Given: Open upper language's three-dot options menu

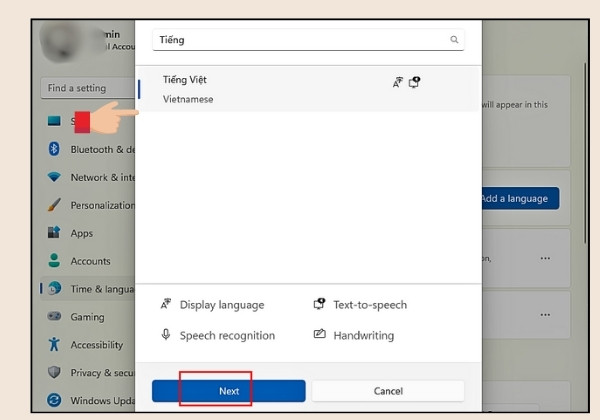Looking at the screenshot, I should pyautogui.click(x=545, y=258).
